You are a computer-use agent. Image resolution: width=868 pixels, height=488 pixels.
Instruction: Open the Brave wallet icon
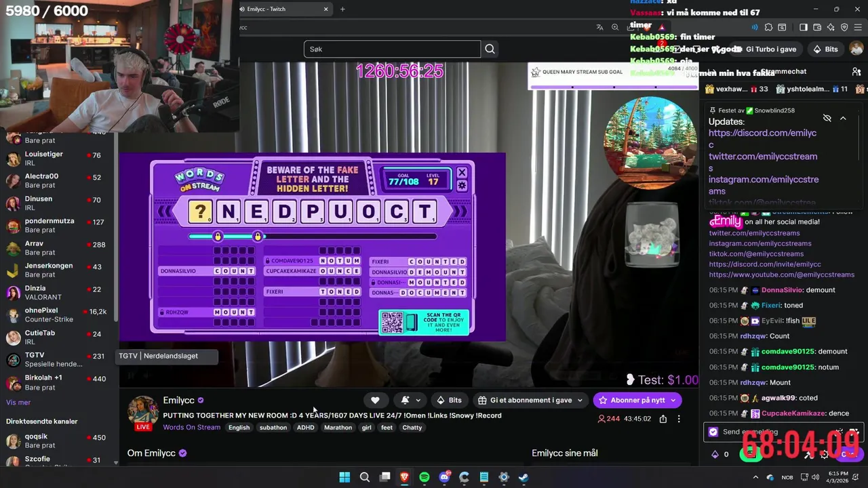point(817,27)
